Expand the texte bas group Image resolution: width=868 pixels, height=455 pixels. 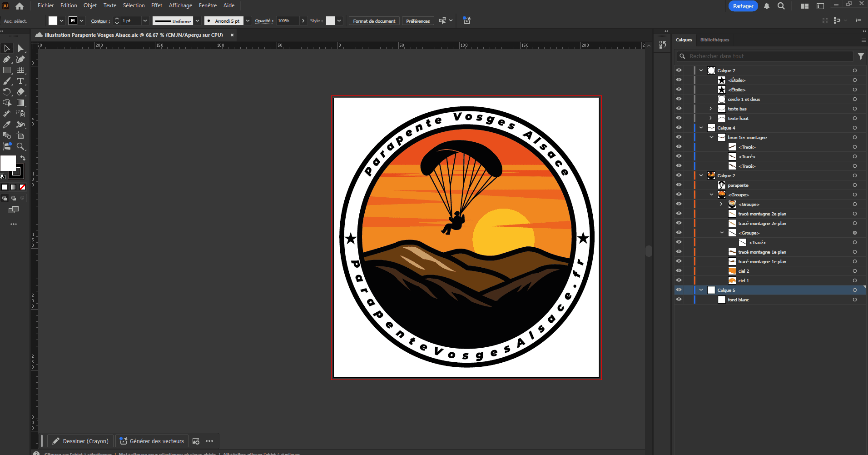[711, 109]
